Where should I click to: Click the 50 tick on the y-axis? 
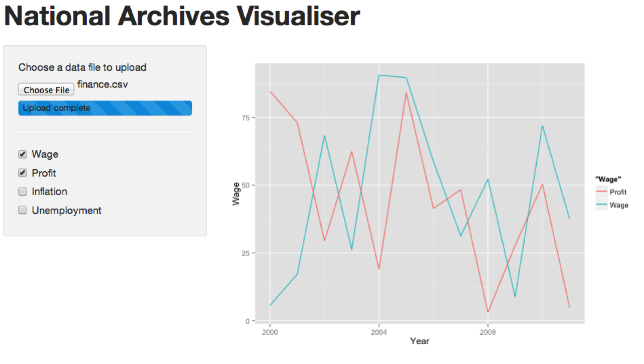[x=246, y=185]
